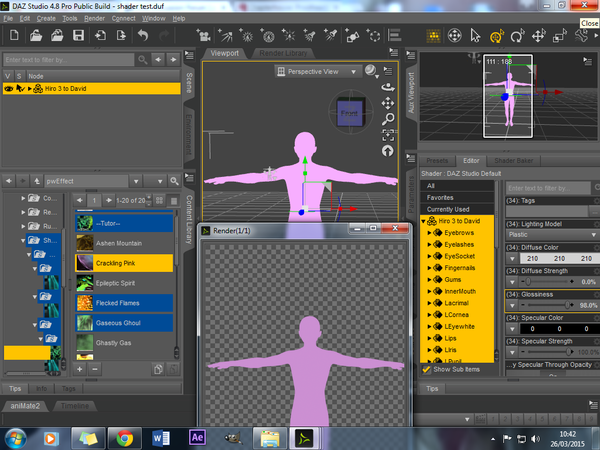Click the Specular Color black swatch
The image size is (600, 450).
pos(559,328)
